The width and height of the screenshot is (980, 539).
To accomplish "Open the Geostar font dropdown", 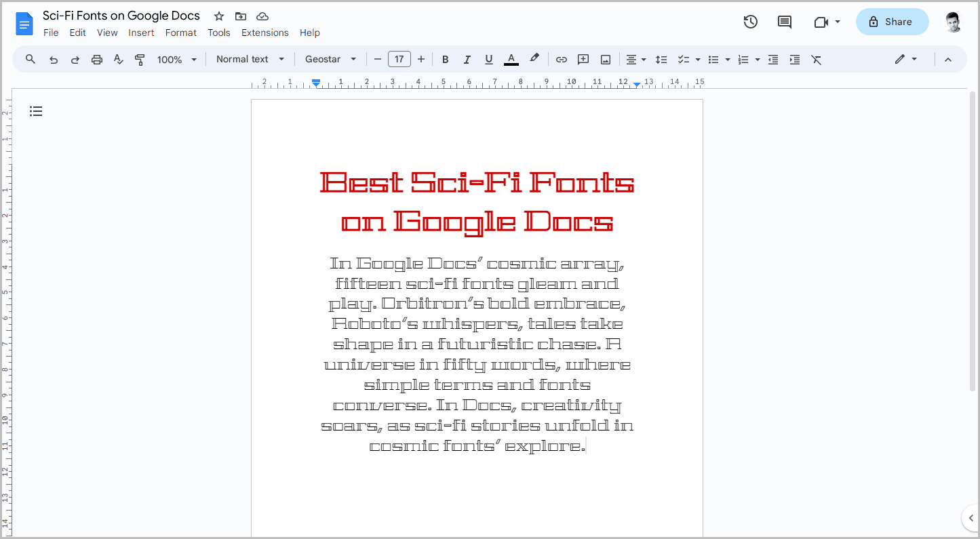I will pyautogui.click(x=330, y=59).
